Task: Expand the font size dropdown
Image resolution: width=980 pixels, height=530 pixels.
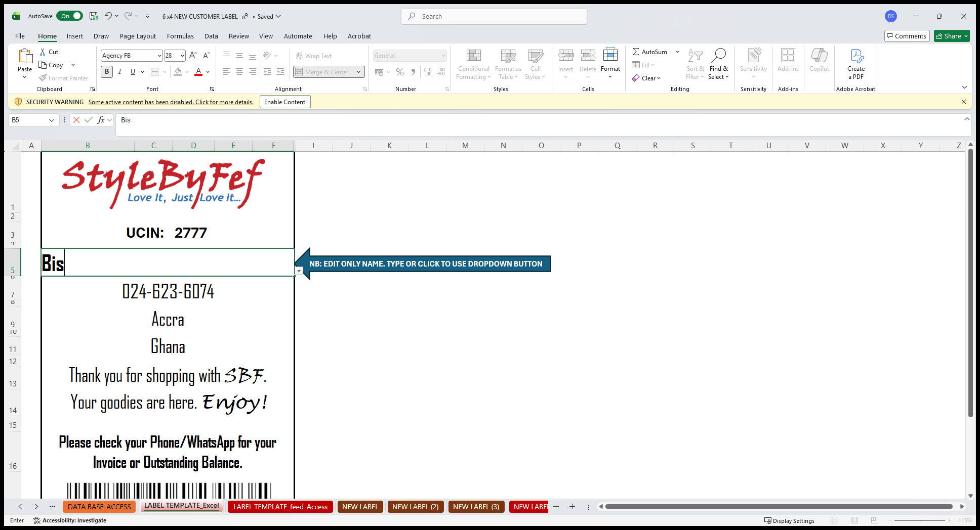Action: click(182, 56)
